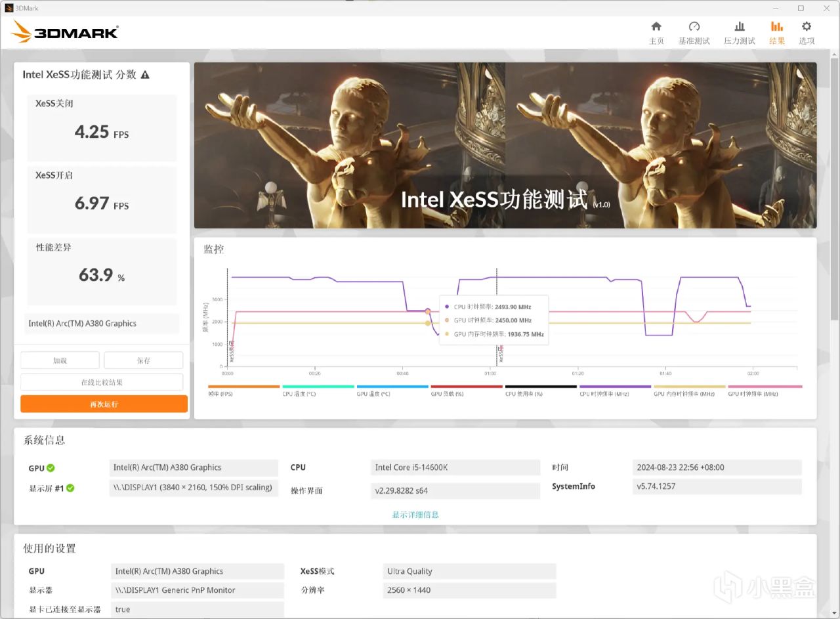840x619 pixels.
Task: Open the 压力测试 stress tests tab
Action: 740,33
